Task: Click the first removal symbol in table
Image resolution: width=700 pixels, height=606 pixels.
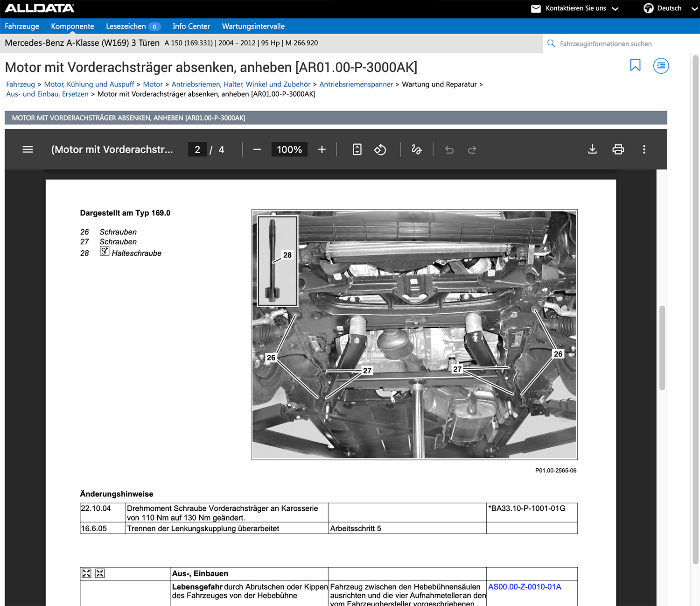Action: [86, 573]
